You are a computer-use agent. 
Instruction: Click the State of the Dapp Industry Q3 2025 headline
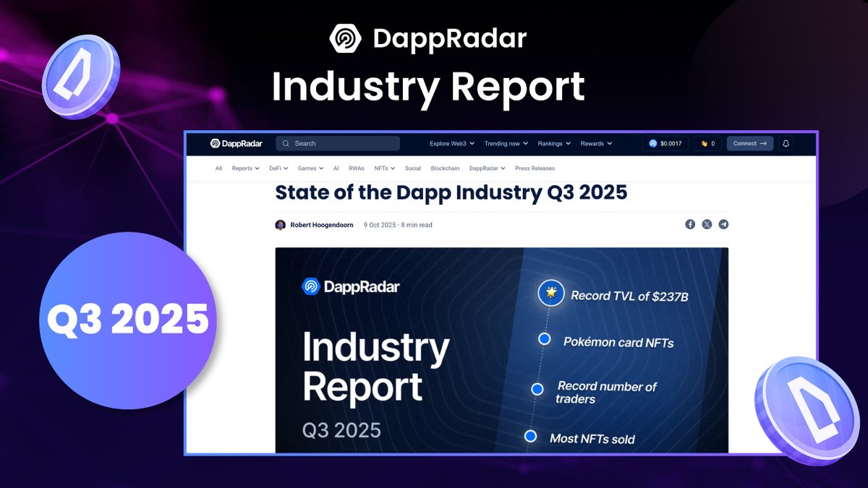pos(451,193)
